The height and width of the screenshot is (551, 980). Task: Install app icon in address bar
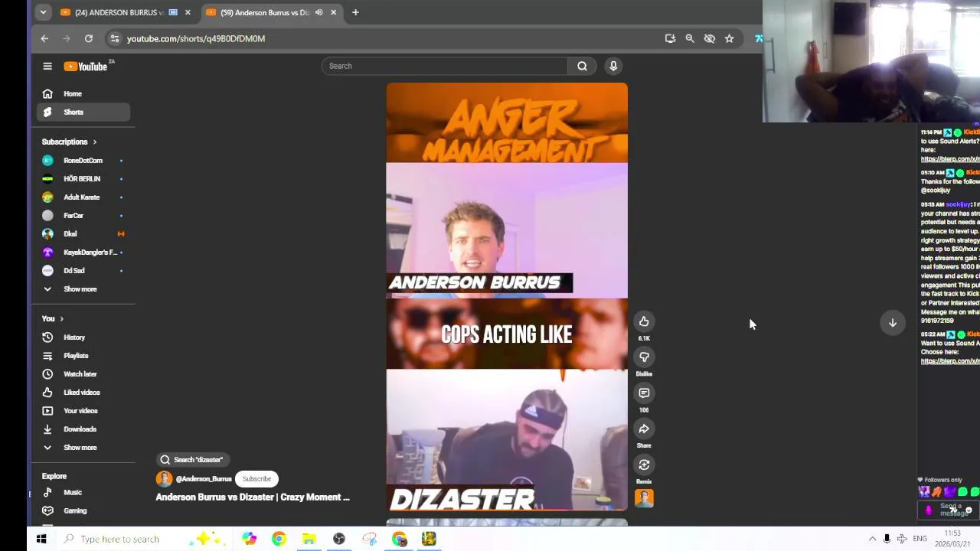pos(670,38)
